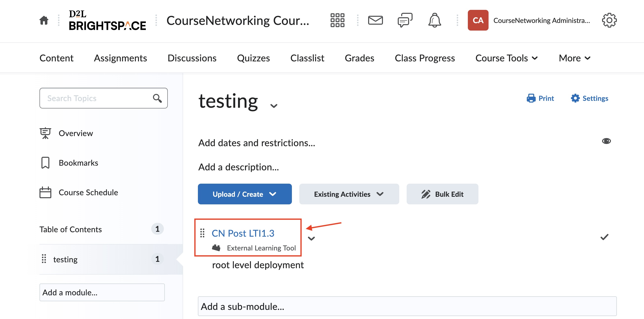Click the Add a module field
This screenshot has width=644, height=319.
click(x=102, y=292)
